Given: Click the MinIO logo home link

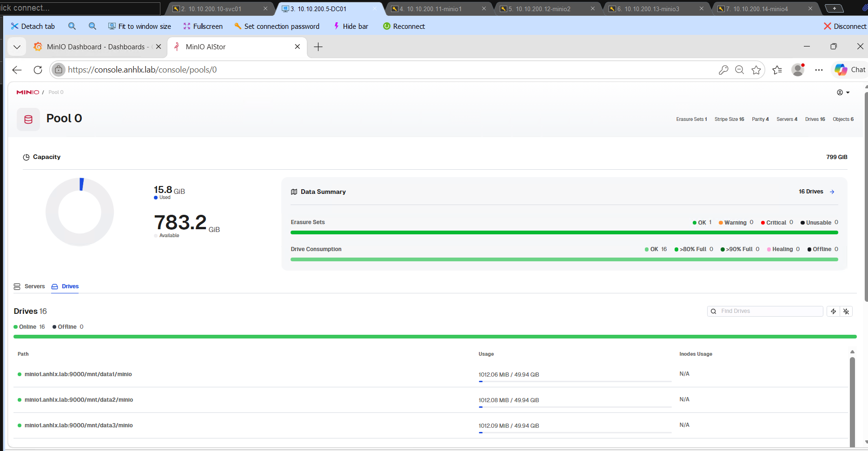Looking at the screenshot, I should (28, 92).
